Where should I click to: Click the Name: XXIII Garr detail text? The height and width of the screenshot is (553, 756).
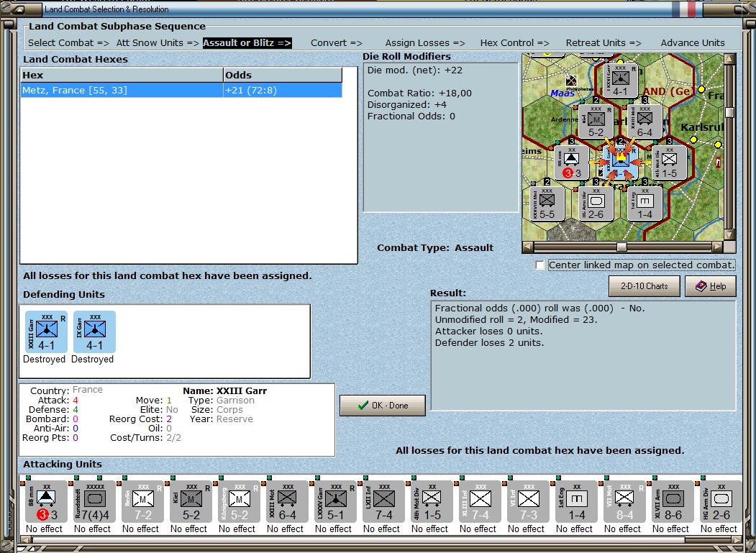(x=224, y=391)
